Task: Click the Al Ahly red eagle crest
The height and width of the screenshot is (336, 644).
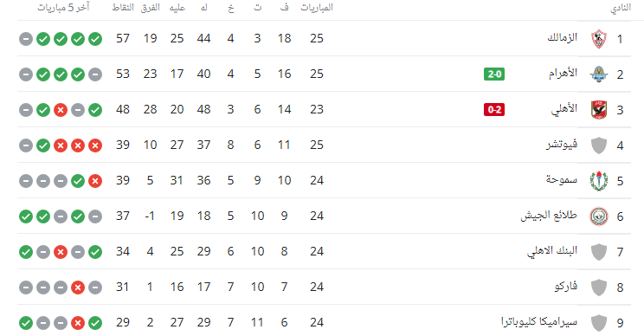Action: point(599,110)
